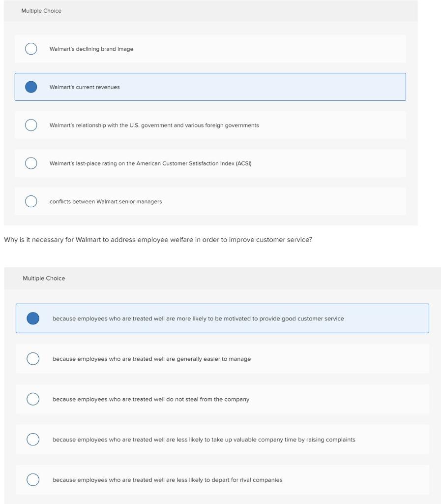Image resolution: width=441 pixels, height=504 pixels.
Task: Click the answer text about departing for rival companies
Action: click(167, 480)
